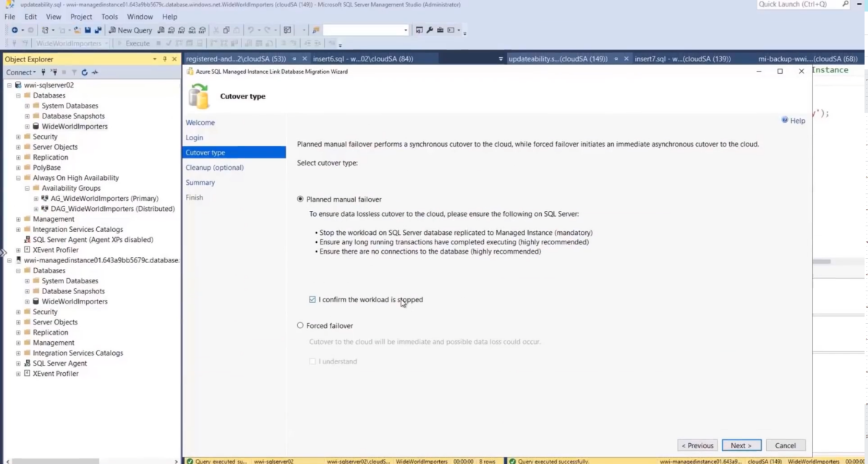Expand the PolyBase node

point(18,168)
